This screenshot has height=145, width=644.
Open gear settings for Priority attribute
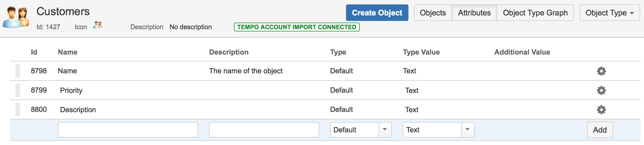click(601, 90)
